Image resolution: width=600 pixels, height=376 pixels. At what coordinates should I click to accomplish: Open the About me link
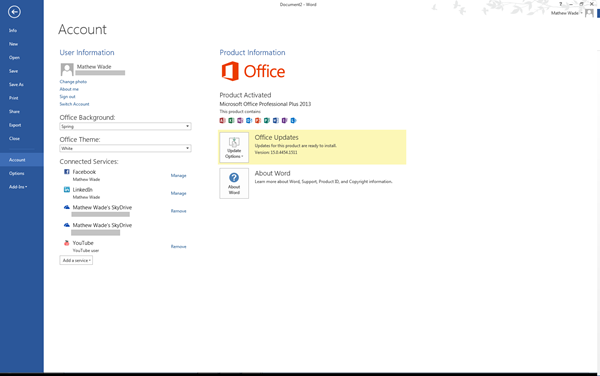(69, 89)
